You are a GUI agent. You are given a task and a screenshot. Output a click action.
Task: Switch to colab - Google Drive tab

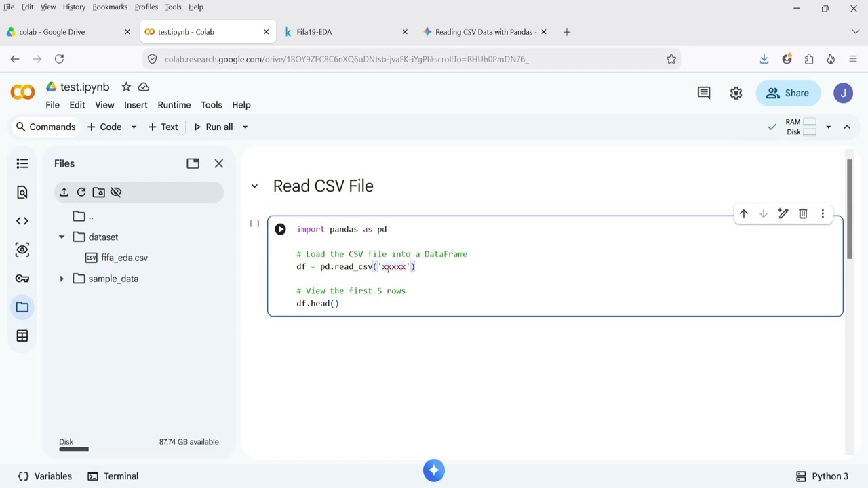[x=68, y=32]
